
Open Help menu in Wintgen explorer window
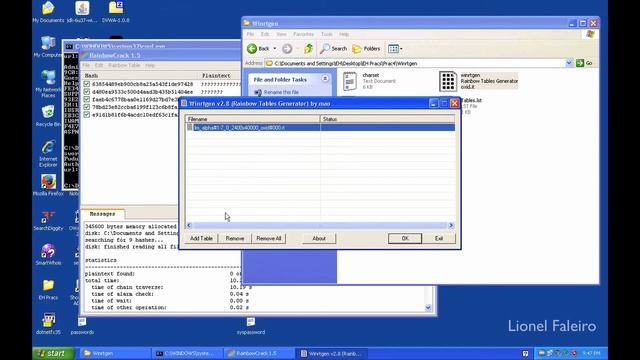[x=344, y=34]
